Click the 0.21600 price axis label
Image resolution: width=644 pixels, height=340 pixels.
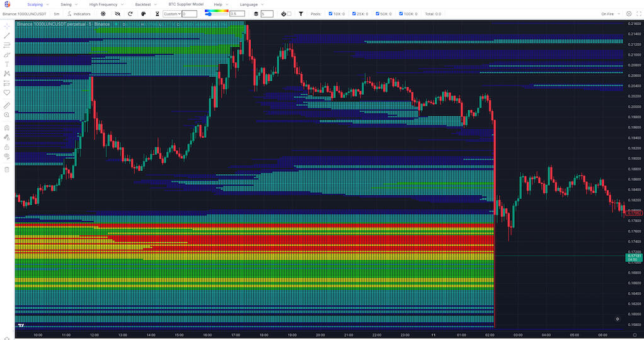tap(634, 24)
